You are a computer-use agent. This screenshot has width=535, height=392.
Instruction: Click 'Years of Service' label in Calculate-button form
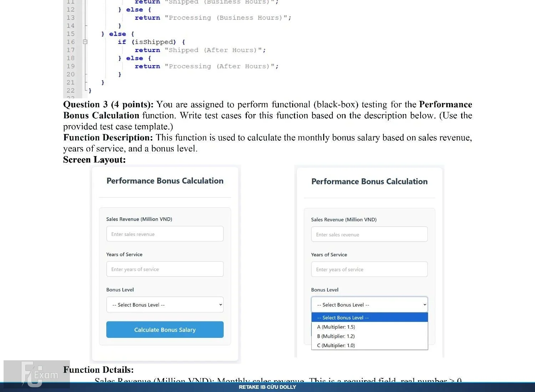[x=124, y=254]
